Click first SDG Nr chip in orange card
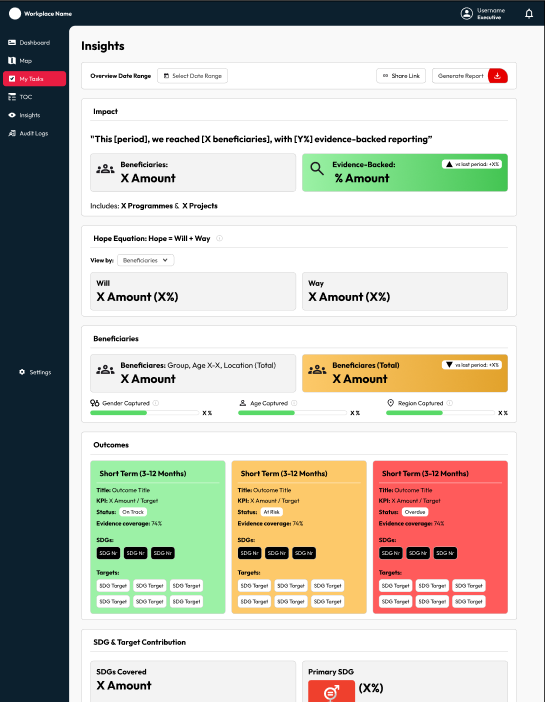The width and height of the screenshot is (545, 702). 249,553
